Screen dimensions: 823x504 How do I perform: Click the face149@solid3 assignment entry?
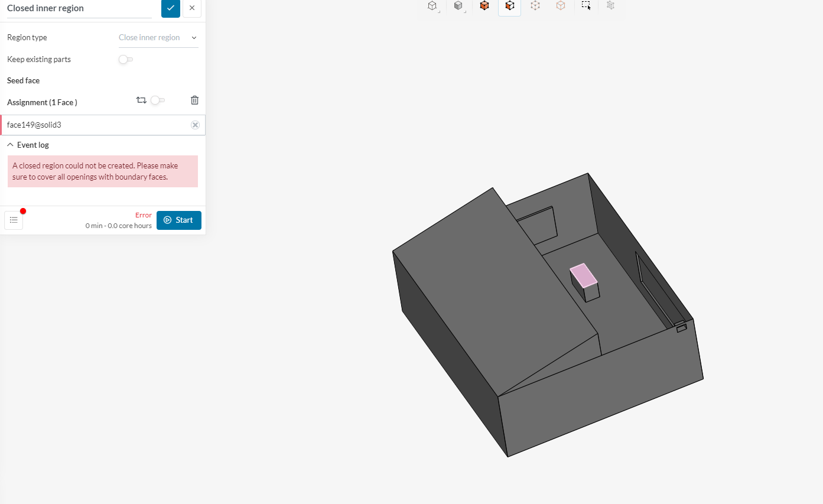(x=89, y=125)
